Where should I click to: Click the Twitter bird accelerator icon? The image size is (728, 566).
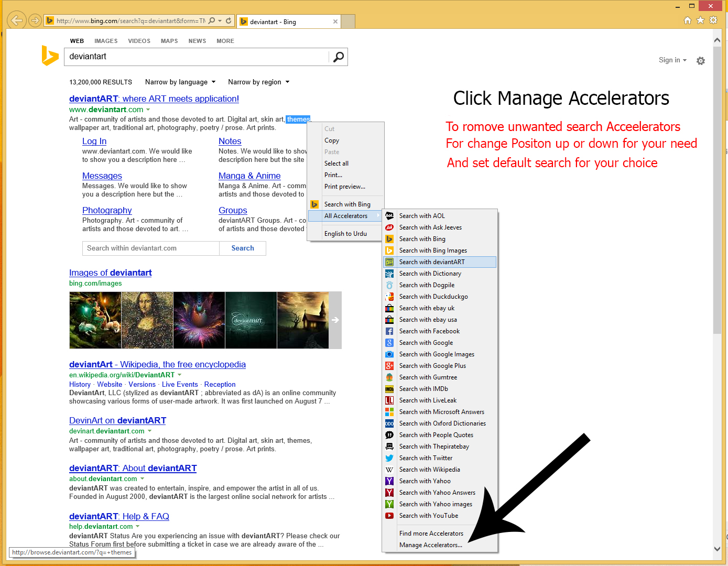[389, 458]
